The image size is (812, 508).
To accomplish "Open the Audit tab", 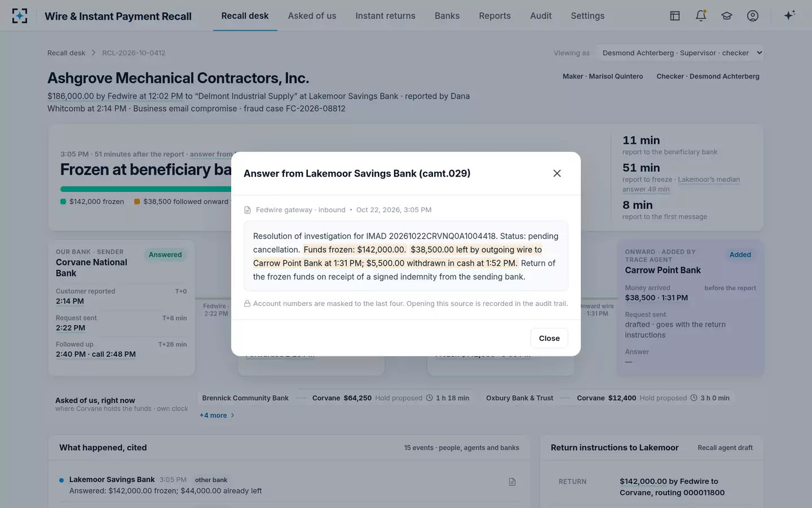I will tap(541, 16).
